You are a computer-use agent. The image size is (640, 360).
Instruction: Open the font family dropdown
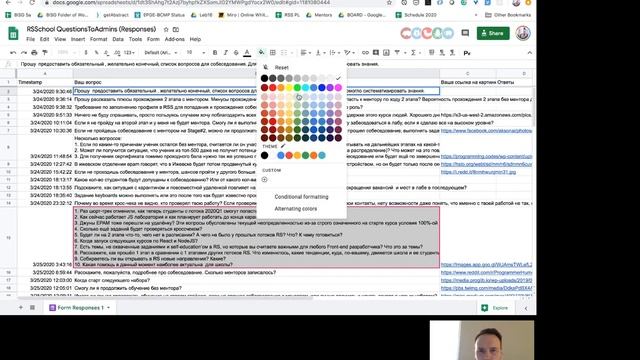161,53
